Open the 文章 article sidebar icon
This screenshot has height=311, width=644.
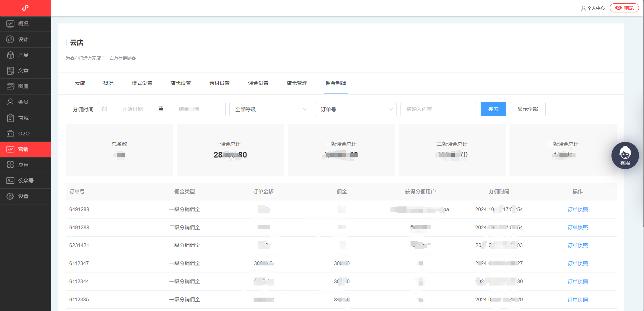(10, 71)
